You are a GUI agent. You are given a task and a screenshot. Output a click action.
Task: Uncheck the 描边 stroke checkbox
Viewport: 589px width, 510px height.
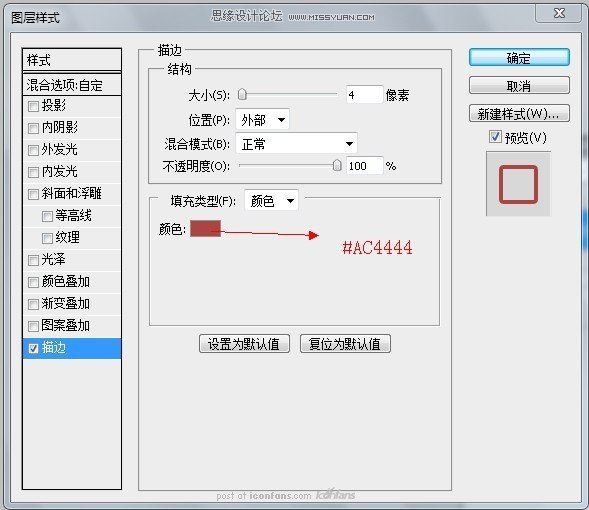click(x=33, y=348)
